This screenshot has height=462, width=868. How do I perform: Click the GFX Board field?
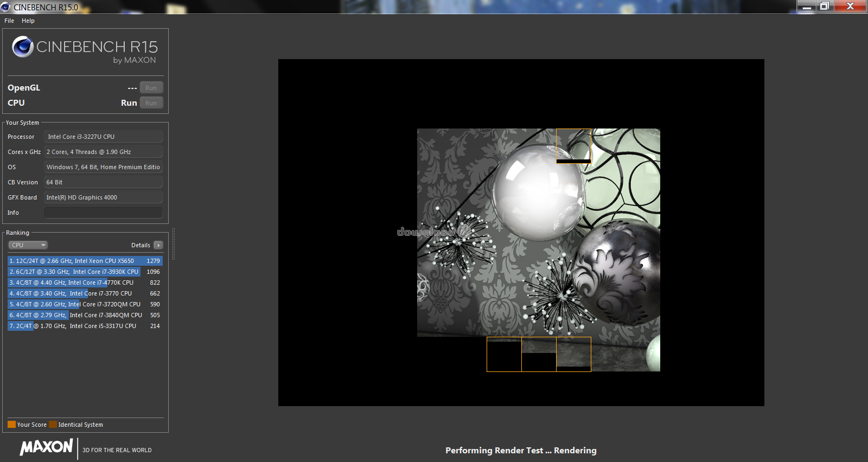pos(103,197)
